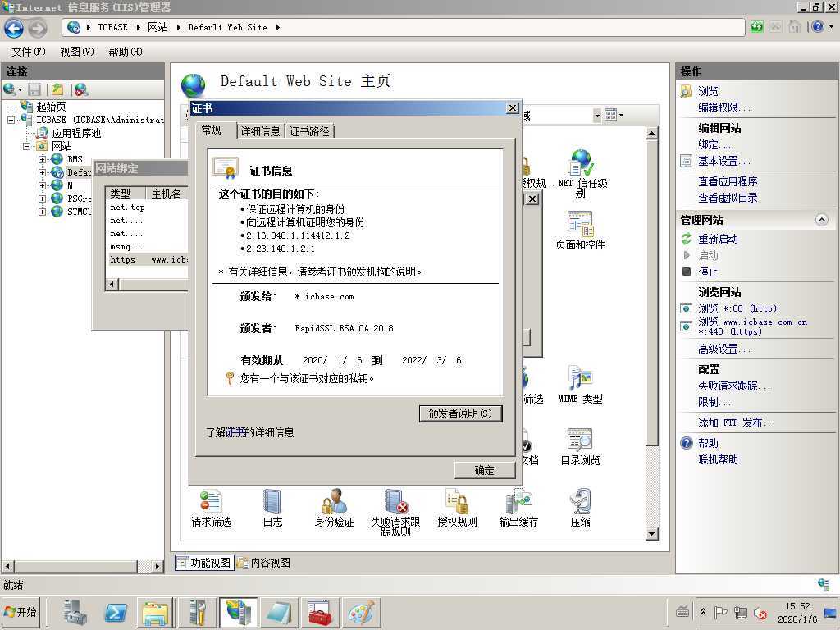Image resolution: width=840 pixels, height=630 pixels.
Task: Collapse the 管理网站 section chevron
Action: click(x=822, y=220)
